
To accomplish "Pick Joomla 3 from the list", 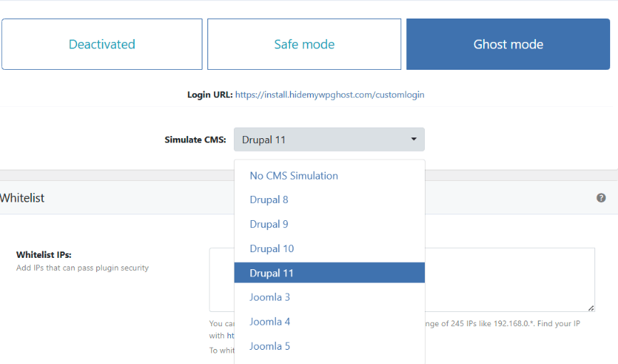I will pyautogui.click(x=269, y=297).
